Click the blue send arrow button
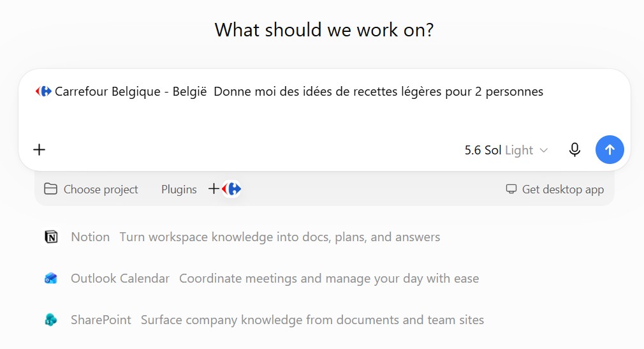 (610, 150)
